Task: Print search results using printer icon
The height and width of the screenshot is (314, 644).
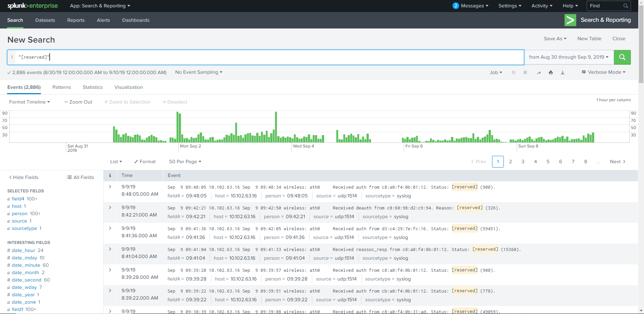Action: [551, 72]
